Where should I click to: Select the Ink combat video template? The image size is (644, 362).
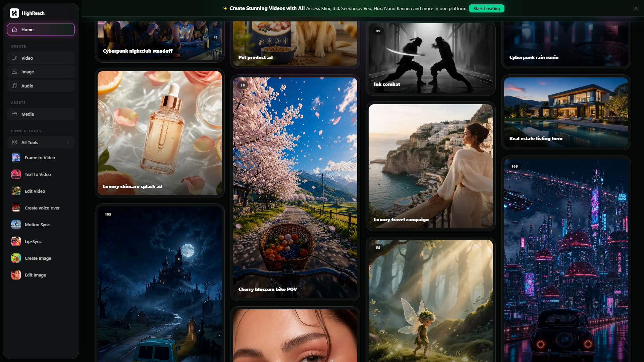click(431, 58)
